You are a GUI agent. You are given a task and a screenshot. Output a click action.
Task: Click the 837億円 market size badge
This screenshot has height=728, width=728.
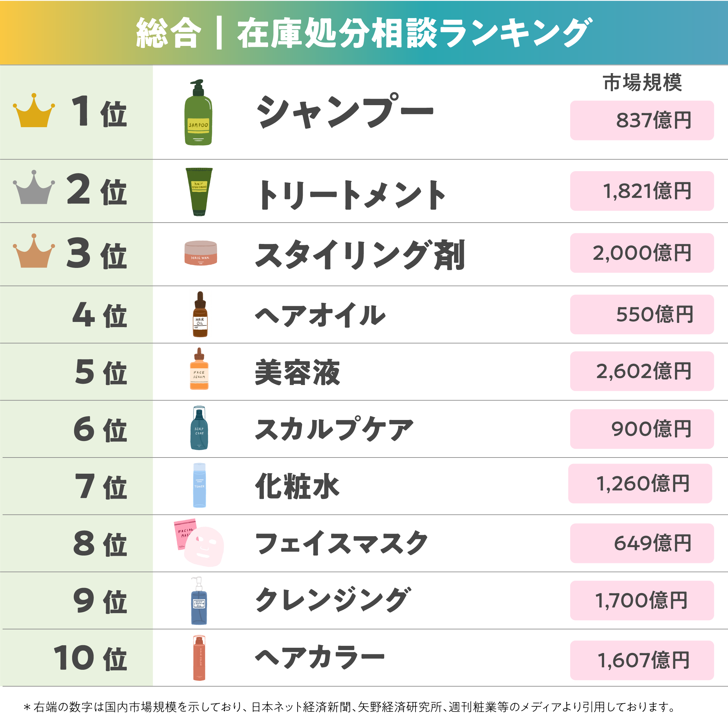[642, 121]
